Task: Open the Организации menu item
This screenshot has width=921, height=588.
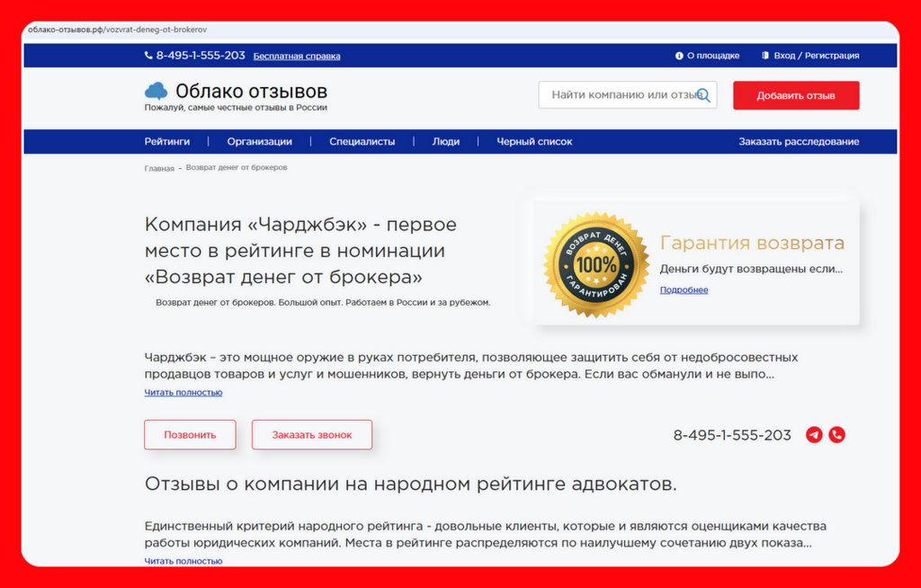Action: coord(259,141)
